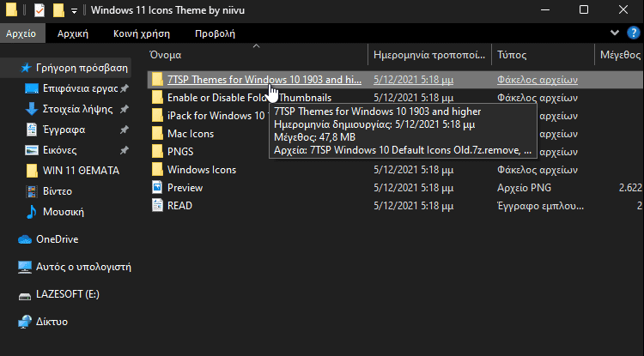The image size is (644, 356).
Task: Click the LAZESOFT (E:) drive icon
Action: (25, 295)
